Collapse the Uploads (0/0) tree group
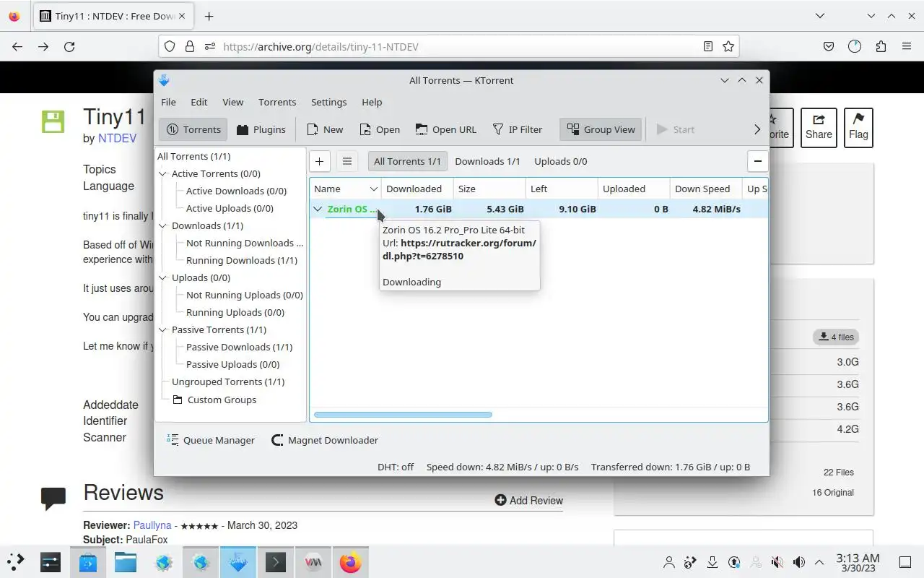Viewport: 924px width, 578px height. pyautogui.click(x=163, y=278)
